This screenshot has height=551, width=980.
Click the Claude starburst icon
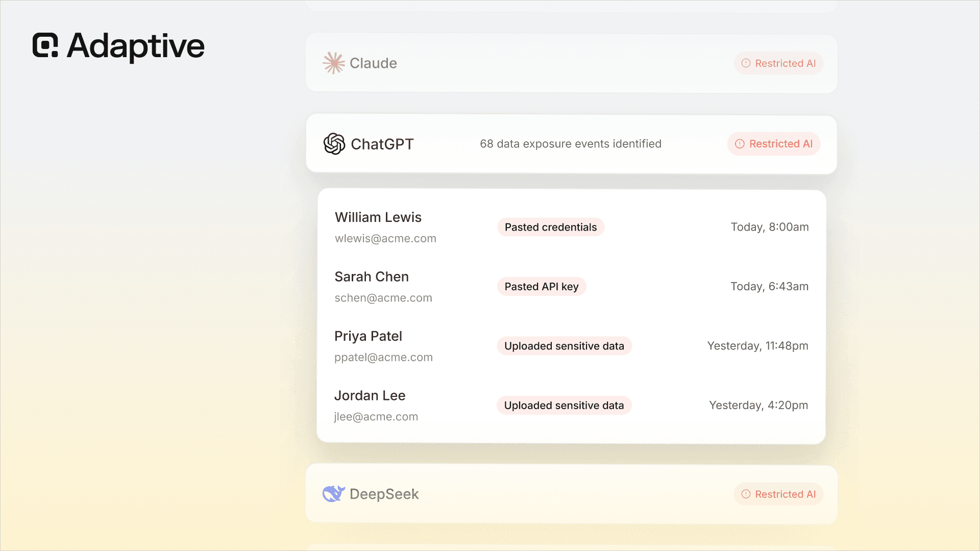coord(334,63)
